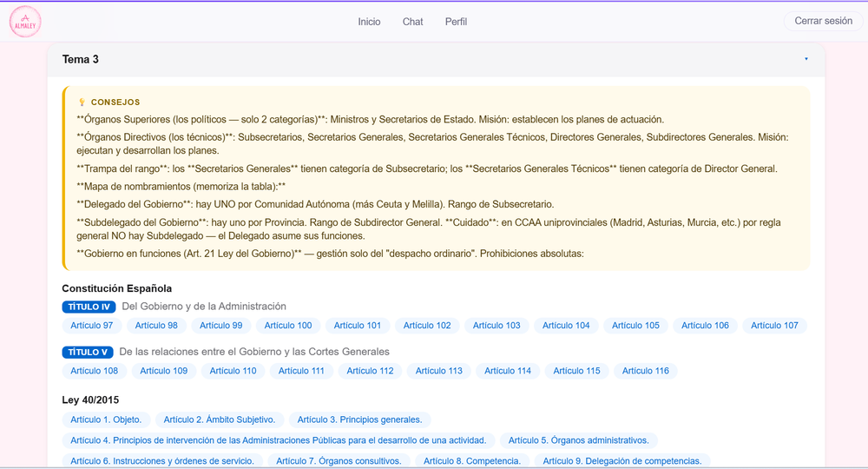Open the Chat navigation item
This screenshot has width=868, height=469.
pyautogui.click(x=412, y=22)
